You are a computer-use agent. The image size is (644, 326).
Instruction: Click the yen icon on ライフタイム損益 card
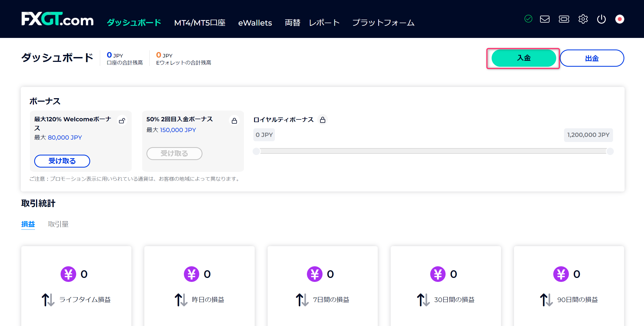(x=68, y=274)
